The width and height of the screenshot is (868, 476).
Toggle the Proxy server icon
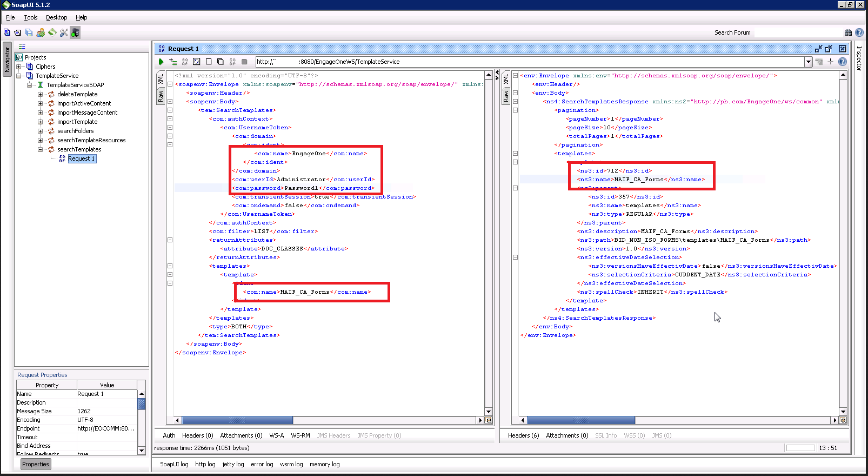tap(75, 32)
